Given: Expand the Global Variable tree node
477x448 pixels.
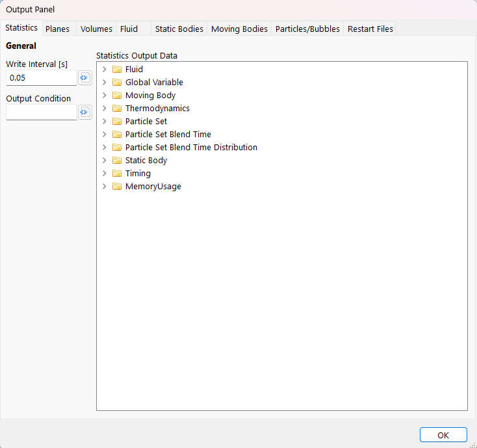Looking at the screenshot, I should (104, 83).
